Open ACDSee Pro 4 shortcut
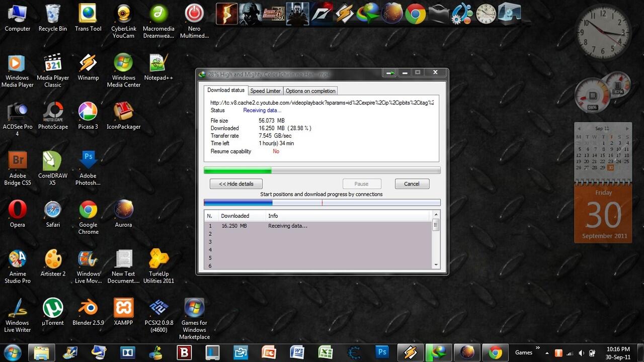 pyautogui.click(x=18, y=120)
